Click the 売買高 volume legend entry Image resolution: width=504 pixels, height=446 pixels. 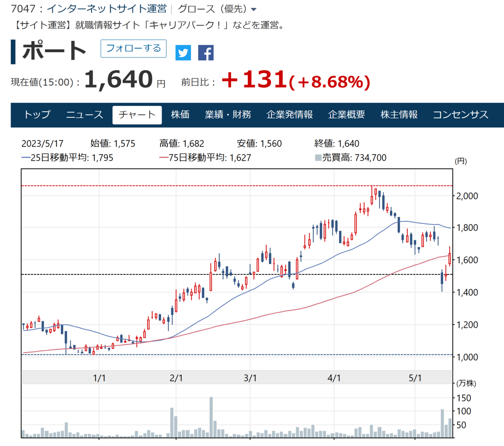tap(351, 158)
